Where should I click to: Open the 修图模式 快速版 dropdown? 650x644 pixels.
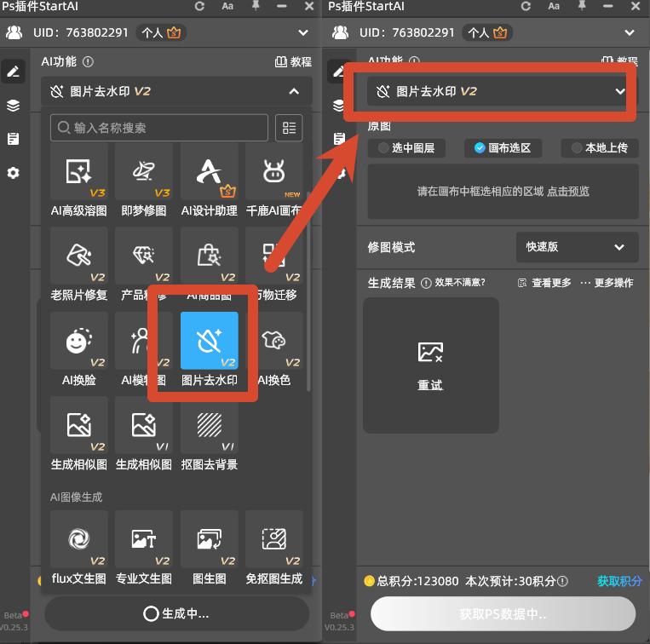pos(577,247)
